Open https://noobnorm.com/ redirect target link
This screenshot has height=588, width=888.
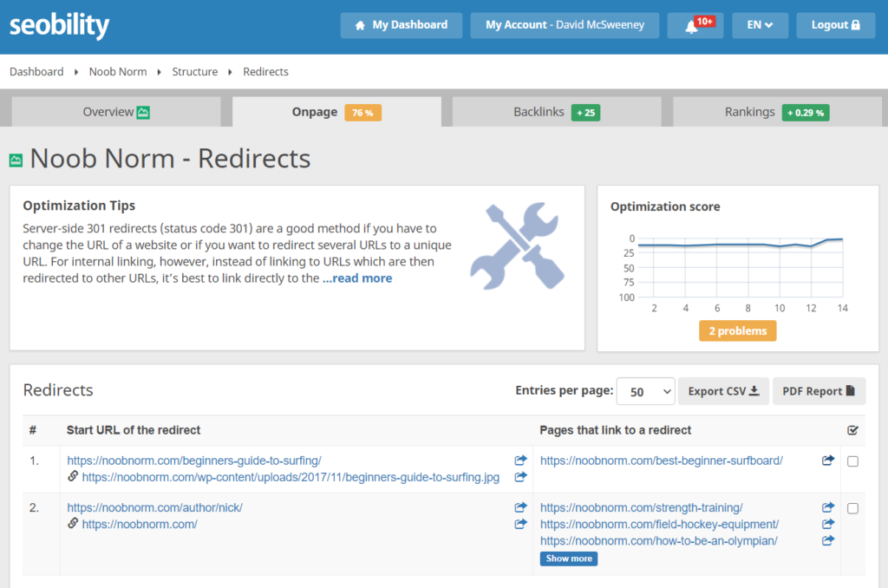coord(140,524)
